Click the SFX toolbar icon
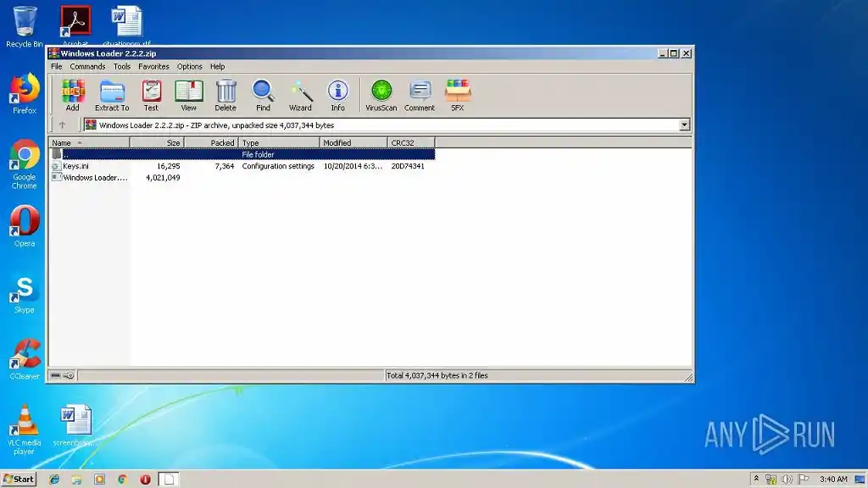Viewport: 868px width, 488px height. [x=458, y=93]
